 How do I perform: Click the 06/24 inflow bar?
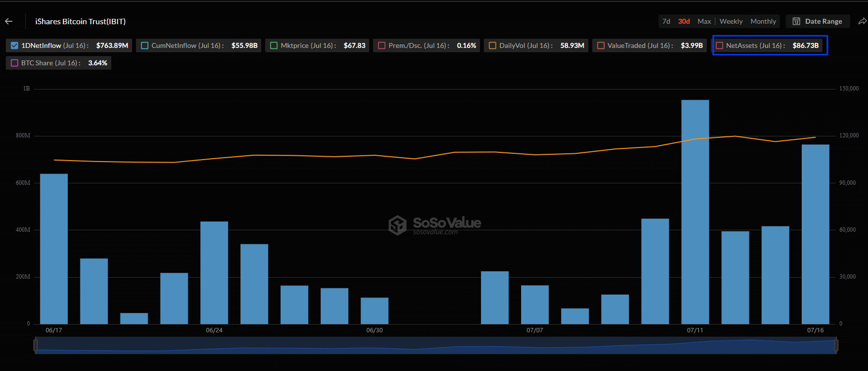pyautogui.click(x=214, y=273)
